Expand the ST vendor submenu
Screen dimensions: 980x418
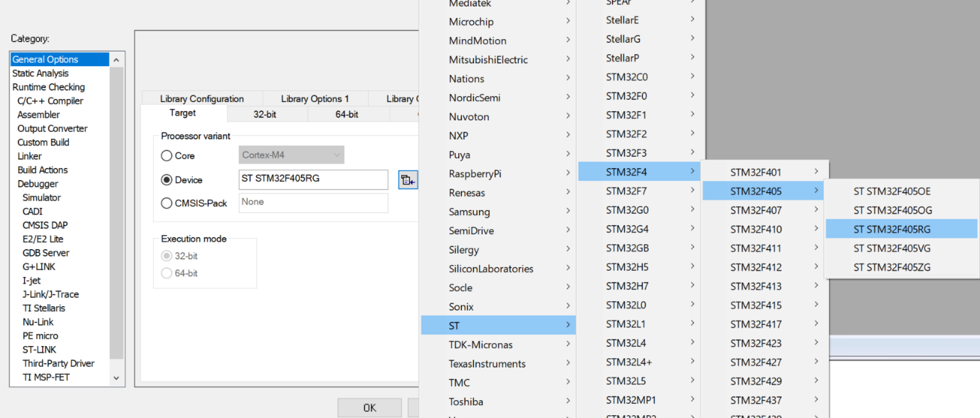tap(498, 325)
